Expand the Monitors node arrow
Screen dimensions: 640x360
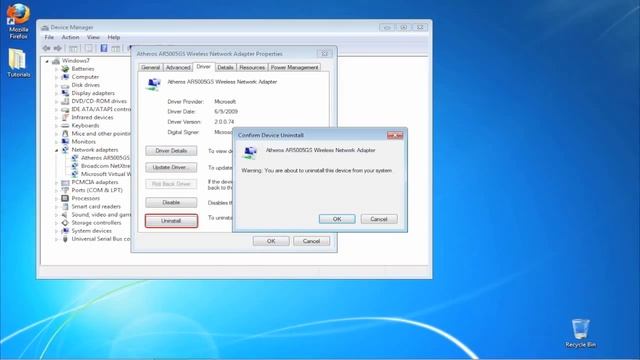[57, 142]
